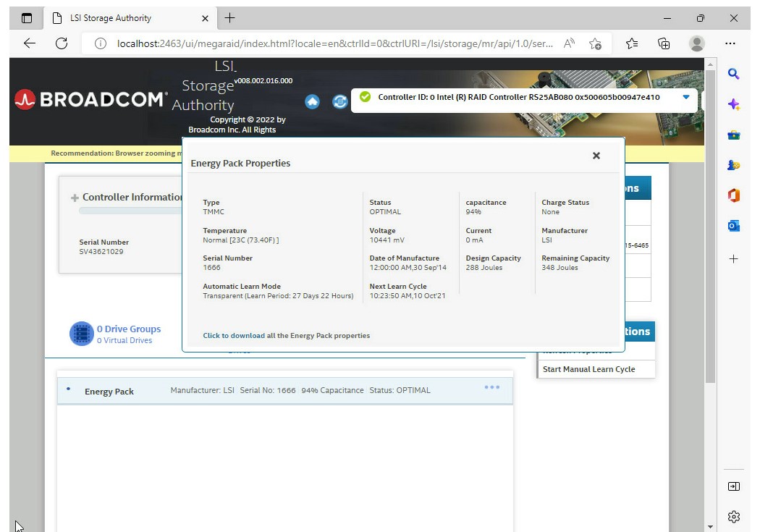Click the page vertical scrollbar

click(x=710, y=217)
